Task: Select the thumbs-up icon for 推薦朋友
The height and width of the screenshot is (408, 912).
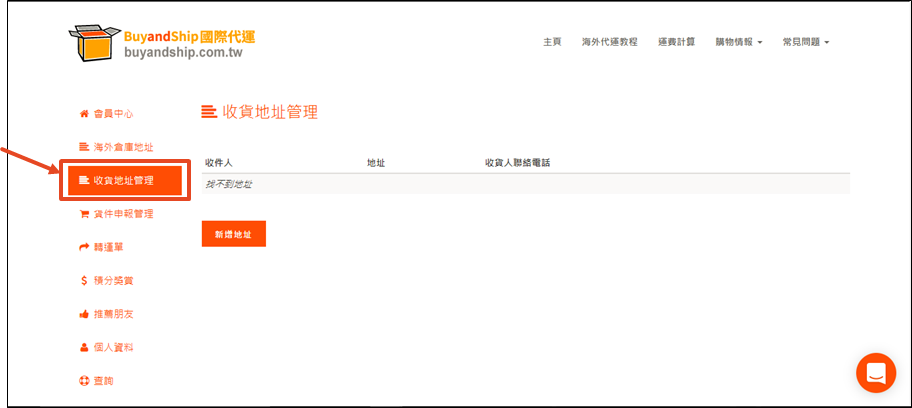Action: coord(84,314)
